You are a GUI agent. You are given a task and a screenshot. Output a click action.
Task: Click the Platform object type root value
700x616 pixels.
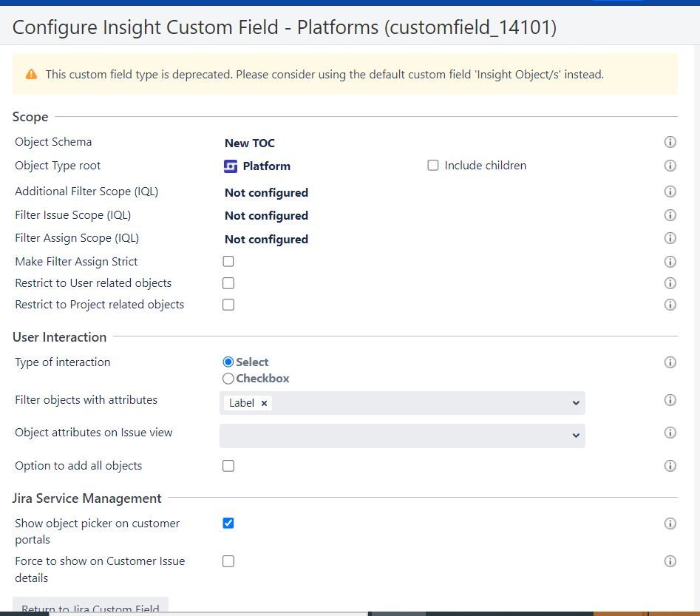[x=267, y=166]
